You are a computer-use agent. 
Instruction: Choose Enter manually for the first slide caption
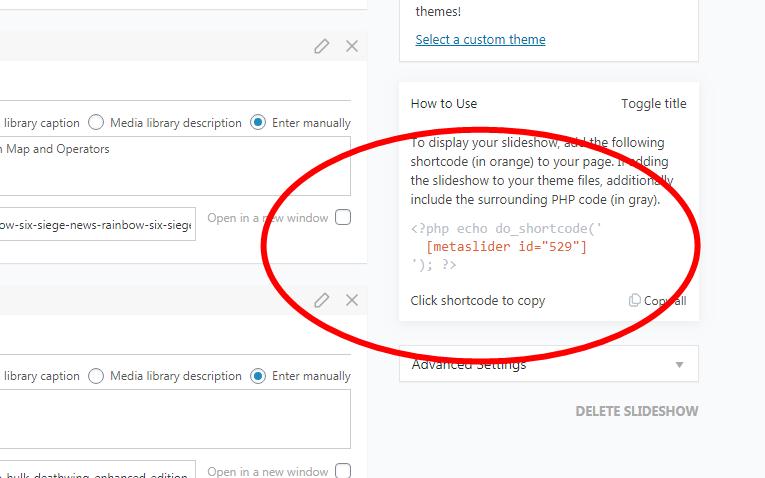[x=258, y=123]
